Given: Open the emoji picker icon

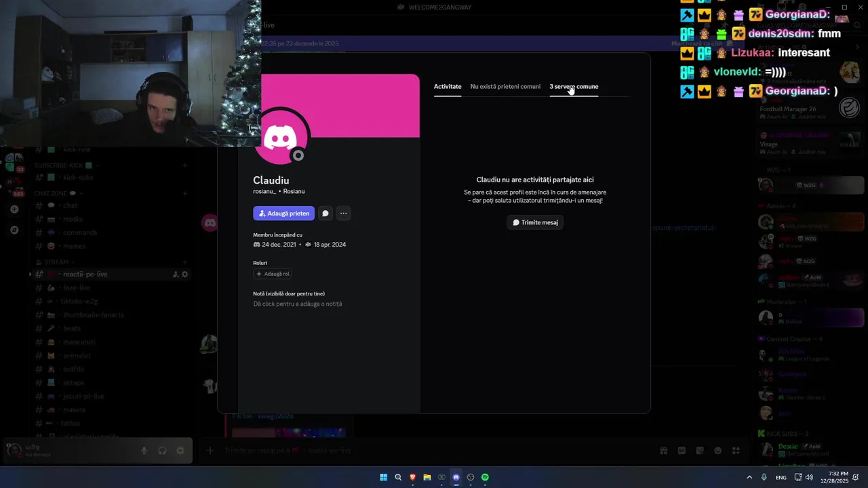Looking at the screenshot, I should click(717, 451).
